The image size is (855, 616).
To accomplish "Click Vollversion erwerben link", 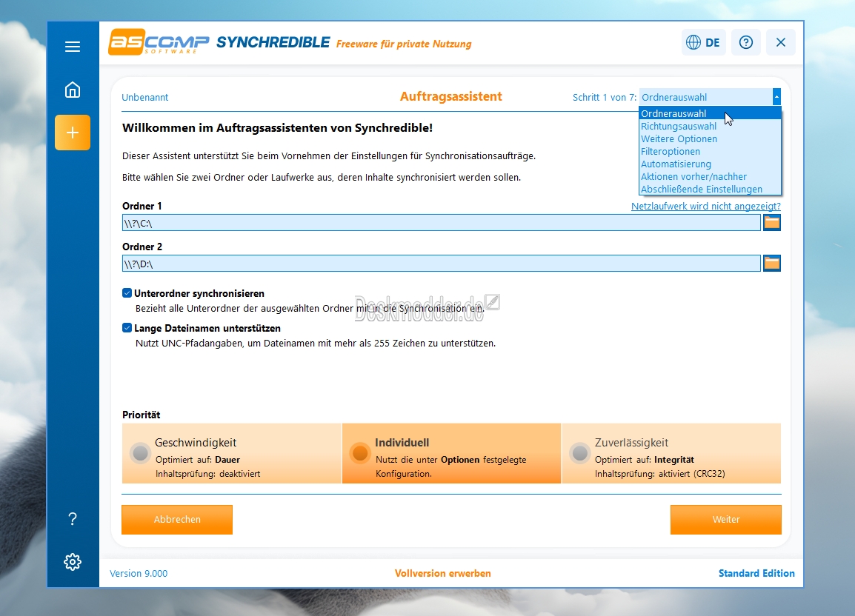I will point(443,573).
